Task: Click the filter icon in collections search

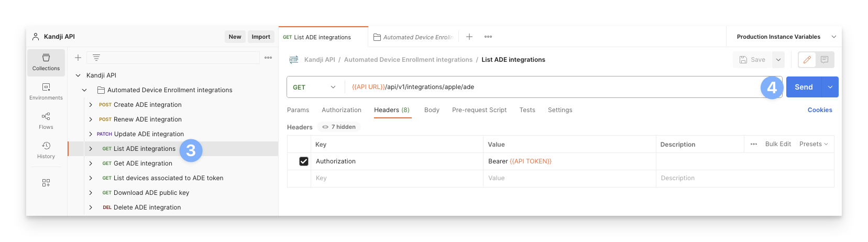Action: tap(96, 58)
